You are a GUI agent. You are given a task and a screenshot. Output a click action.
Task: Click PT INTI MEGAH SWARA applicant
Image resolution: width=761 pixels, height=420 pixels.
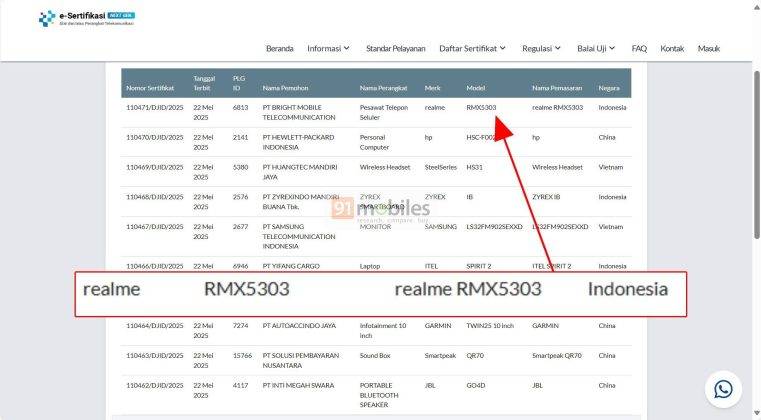[298, 386]
